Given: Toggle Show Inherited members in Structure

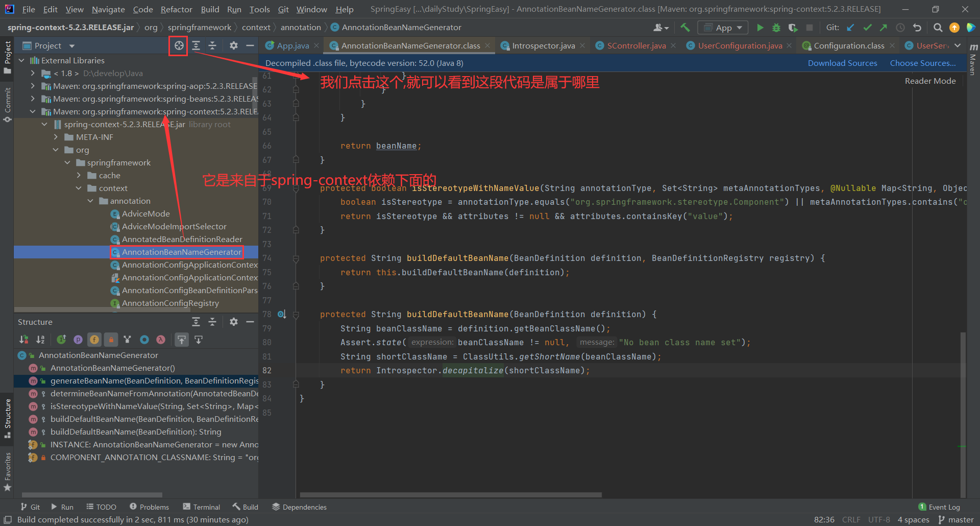Looking at the screenshot, I should (61, 340).
